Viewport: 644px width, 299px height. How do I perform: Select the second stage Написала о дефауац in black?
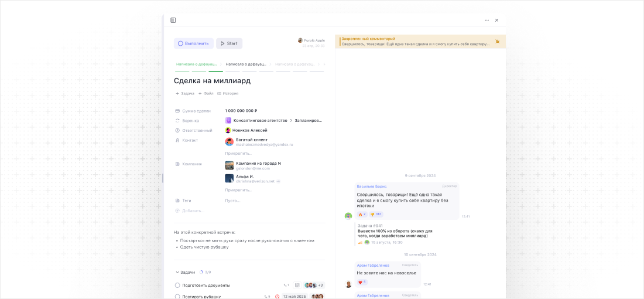tap(246, 64)
